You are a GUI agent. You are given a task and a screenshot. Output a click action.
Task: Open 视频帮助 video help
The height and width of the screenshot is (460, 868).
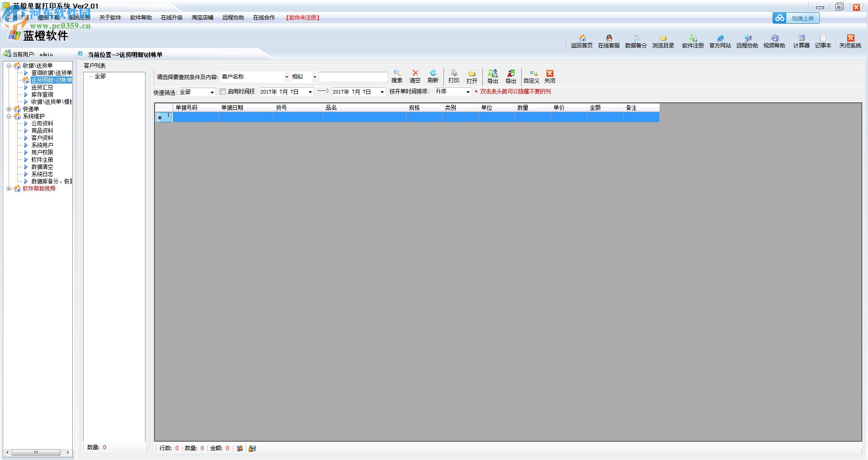point(774,41)
